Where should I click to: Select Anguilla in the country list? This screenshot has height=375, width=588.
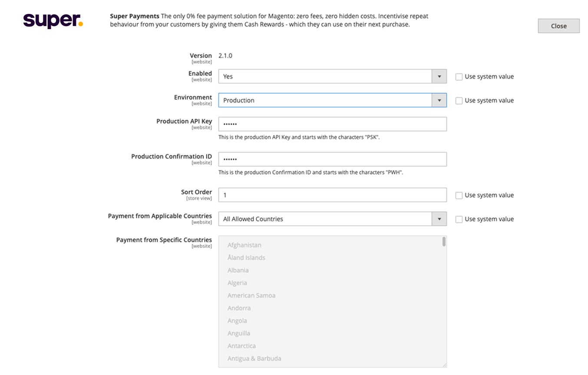click(x=239, y=333)
